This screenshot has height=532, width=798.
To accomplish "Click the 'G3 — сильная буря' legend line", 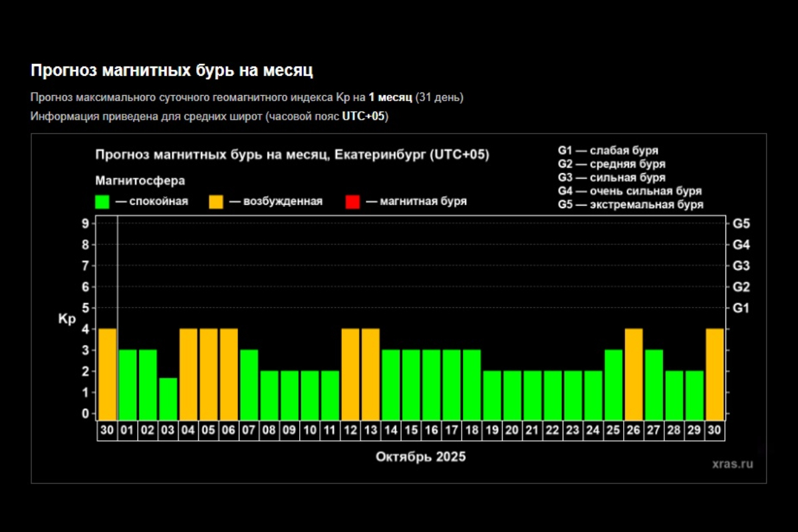I will 611,178.
